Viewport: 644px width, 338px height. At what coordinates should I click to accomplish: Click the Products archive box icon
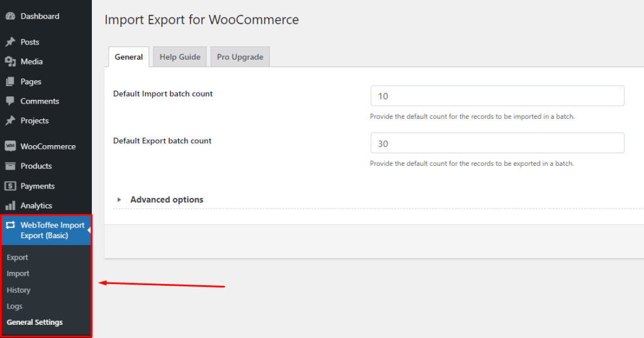coord(10,166)
